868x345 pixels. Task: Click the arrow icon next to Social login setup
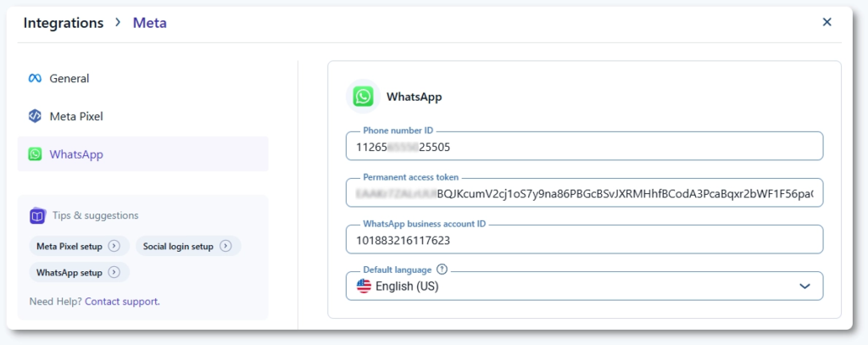point(225,247)
